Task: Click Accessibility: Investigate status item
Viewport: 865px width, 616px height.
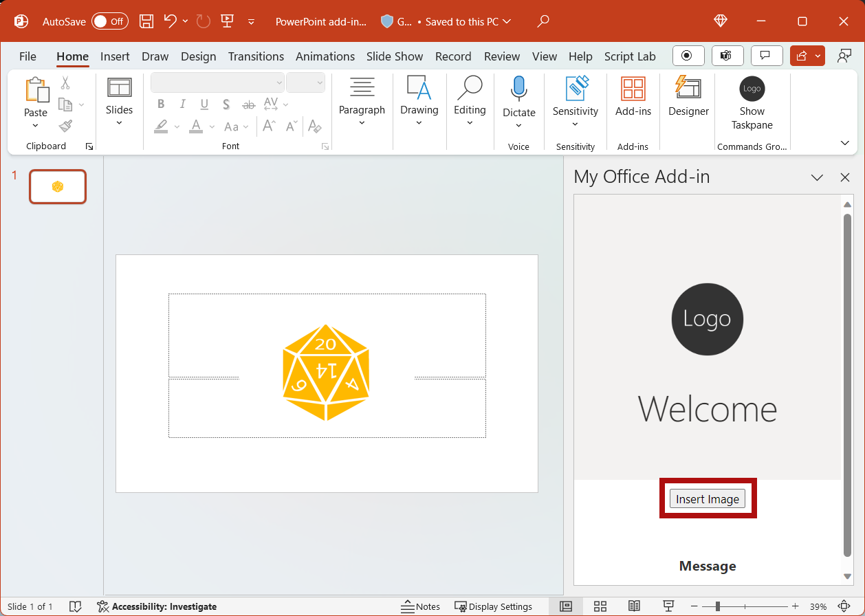Action: (x=157, y=606)
